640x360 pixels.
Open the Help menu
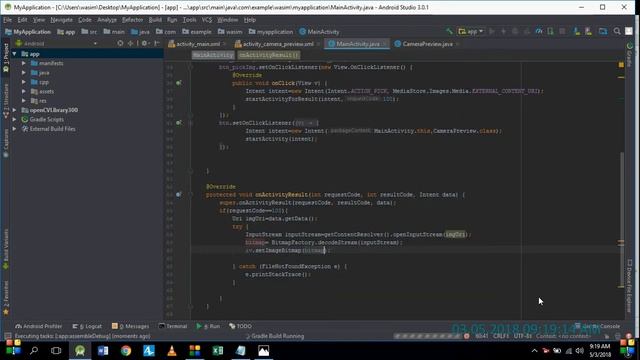(249, 20)
